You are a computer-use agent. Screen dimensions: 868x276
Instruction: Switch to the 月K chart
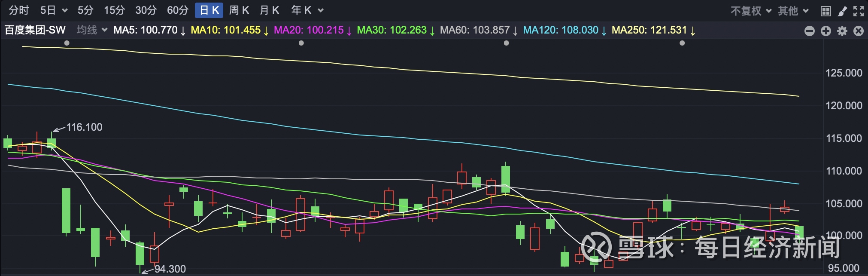(x=270, y=10)
